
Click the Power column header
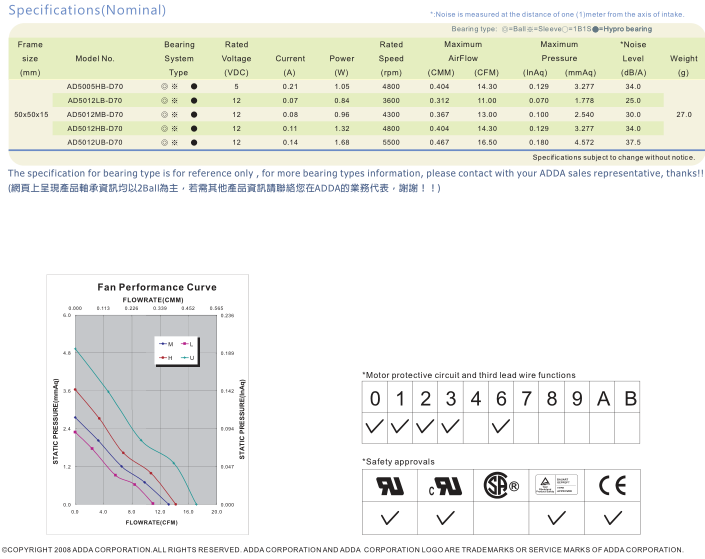(342, 58)
